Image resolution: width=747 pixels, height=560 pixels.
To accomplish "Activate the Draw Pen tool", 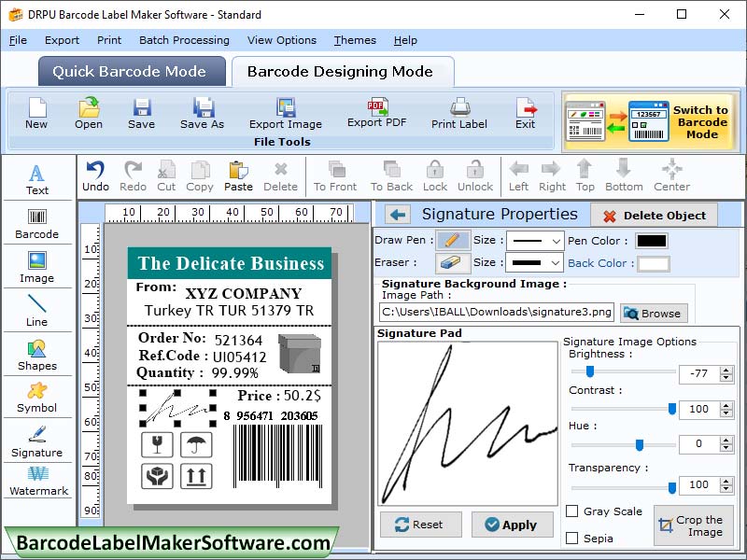I will (x=453, y=240).
